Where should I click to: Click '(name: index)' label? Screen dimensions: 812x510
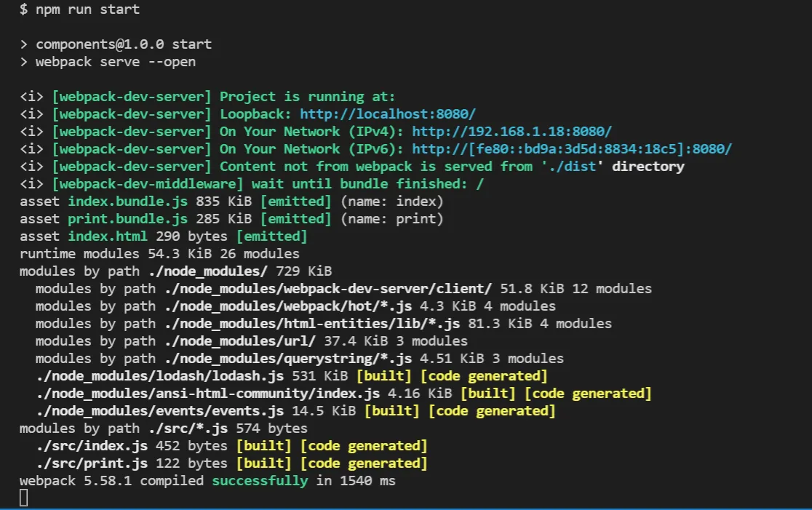[x=391, y=202]
